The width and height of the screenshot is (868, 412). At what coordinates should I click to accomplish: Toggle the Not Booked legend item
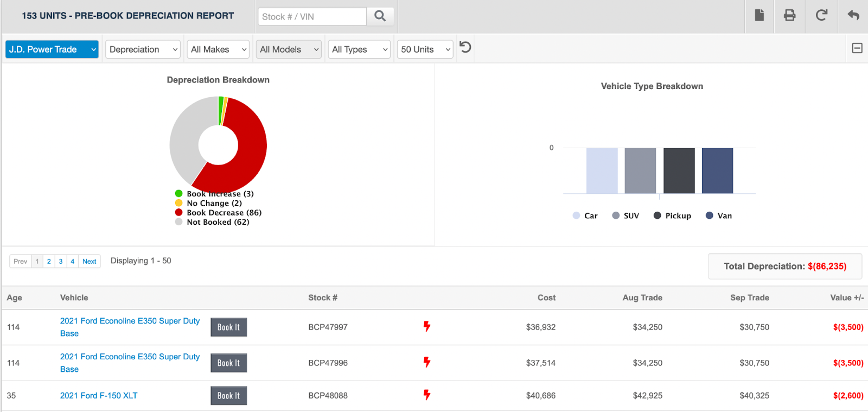pos(212,222)
